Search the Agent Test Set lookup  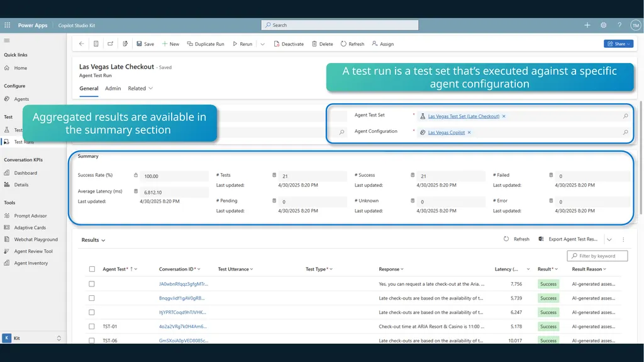626,116
